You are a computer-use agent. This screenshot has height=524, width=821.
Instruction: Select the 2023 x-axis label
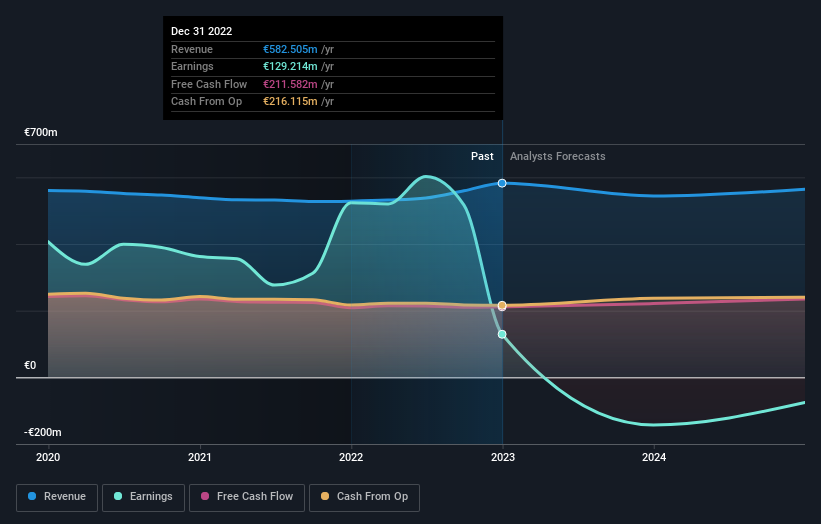[503, 457]
